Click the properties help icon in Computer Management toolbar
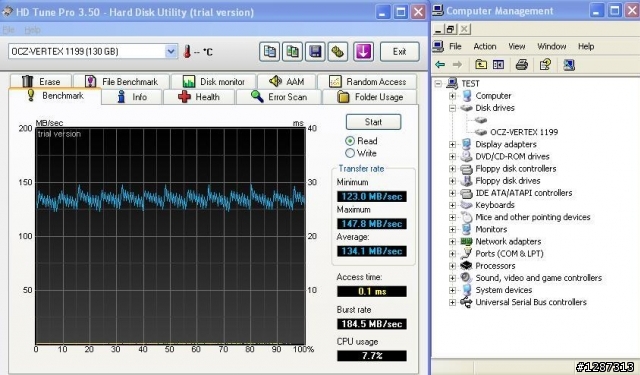 coord(545,64)
